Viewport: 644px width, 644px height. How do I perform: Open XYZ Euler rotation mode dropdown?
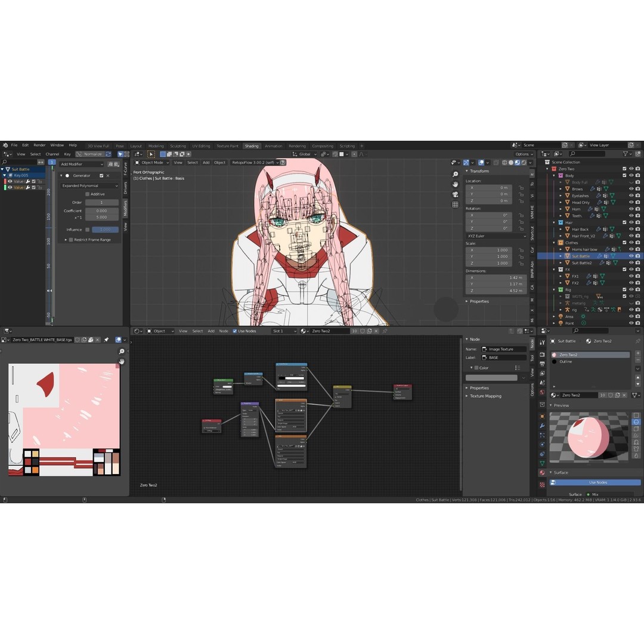tap(496, 236)
